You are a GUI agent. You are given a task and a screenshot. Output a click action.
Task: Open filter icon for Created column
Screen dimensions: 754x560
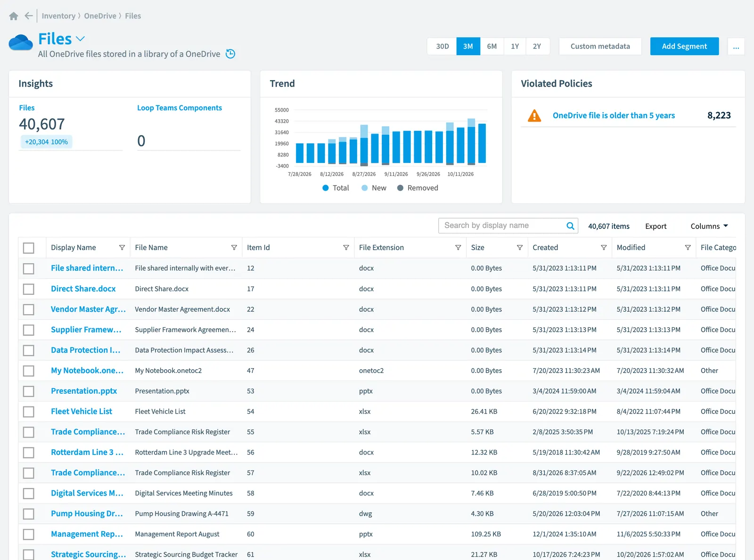pyautogui.click(x=604, y=248)
